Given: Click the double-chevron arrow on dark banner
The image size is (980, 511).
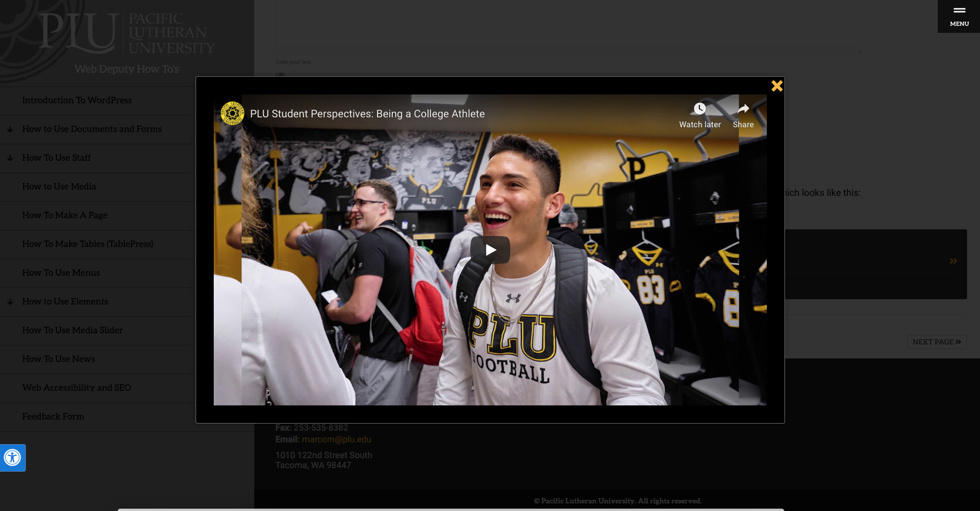Looking at the screenshot, I should coord(953,261).
